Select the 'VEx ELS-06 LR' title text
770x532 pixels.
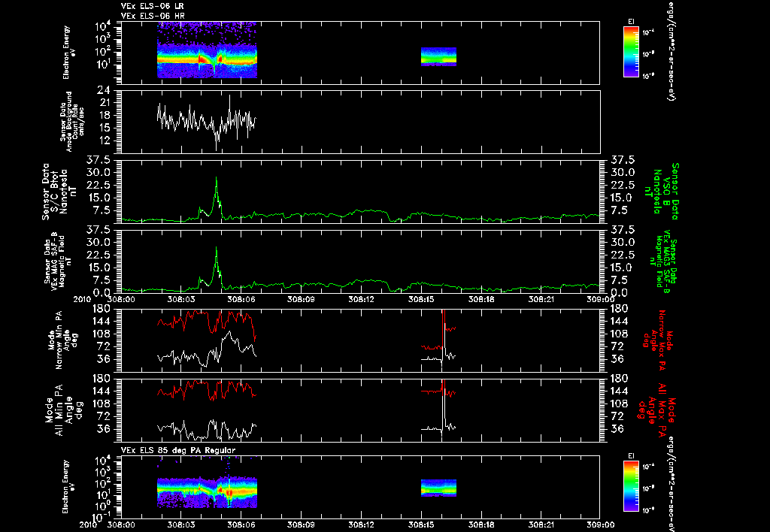tap(152, 6)
